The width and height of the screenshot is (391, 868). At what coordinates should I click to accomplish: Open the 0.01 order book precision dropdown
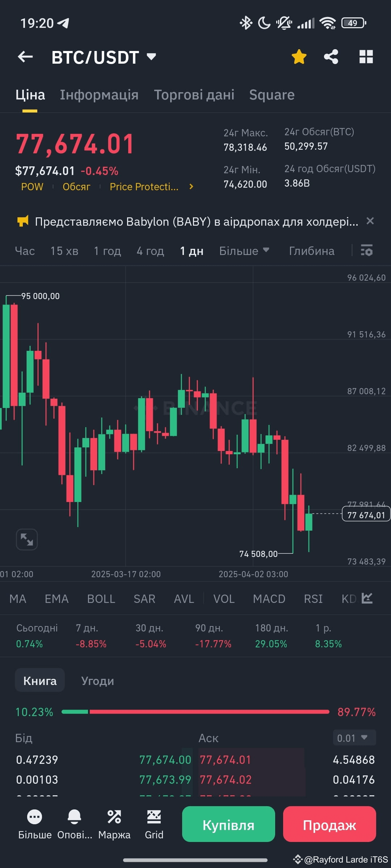pyautogui.click(x=354, y=738)
